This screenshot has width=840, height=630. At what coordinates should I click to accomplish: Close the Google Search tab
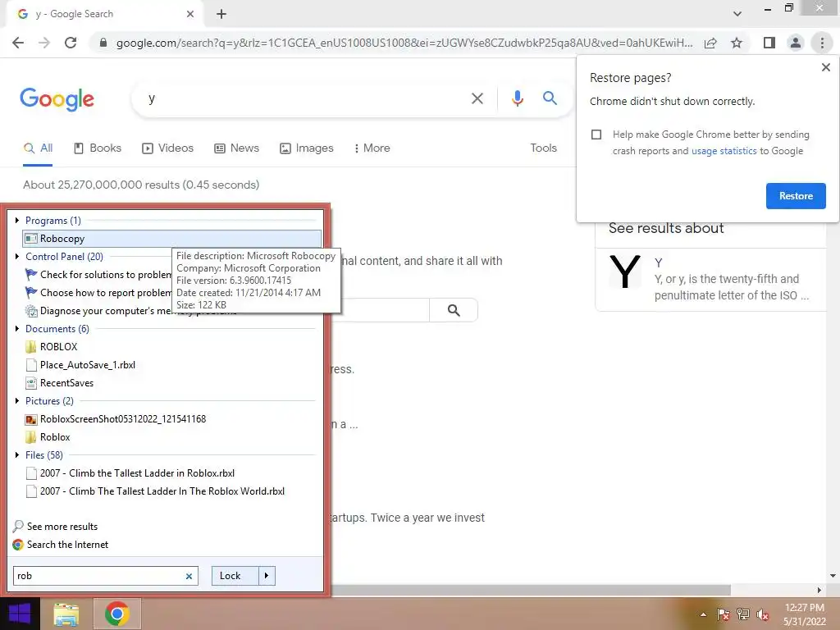[x=190, y=15]
